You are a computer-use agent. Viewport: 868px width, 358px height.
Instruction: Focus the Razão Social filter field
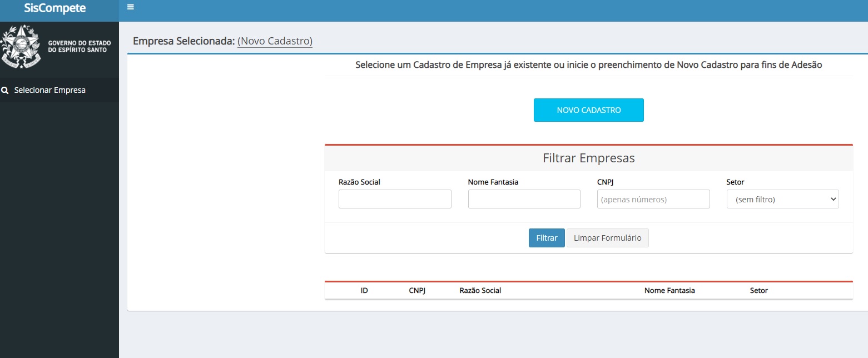(x=395, y=199)
